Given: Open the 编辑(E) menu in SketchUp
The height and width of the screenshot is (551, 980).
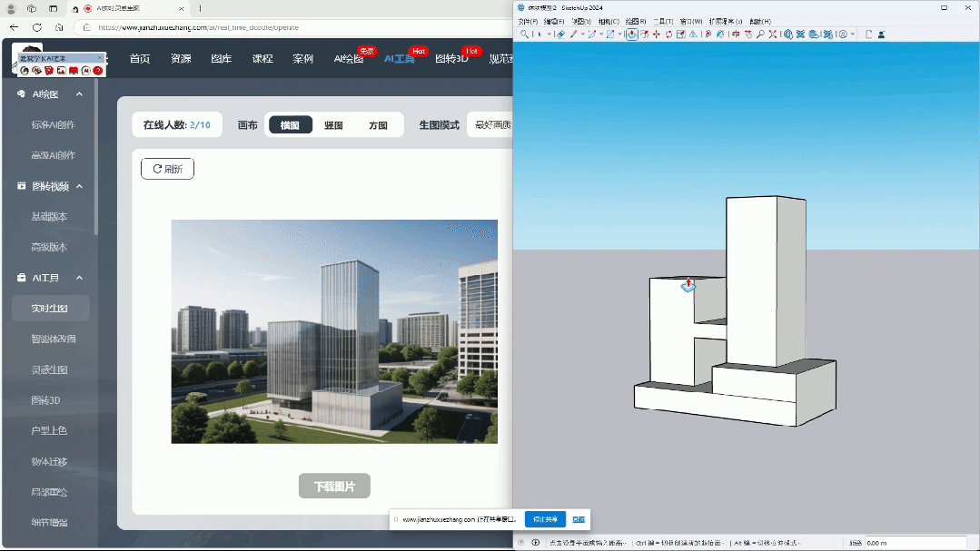Looking at the screenshot, I should point(554,21).
